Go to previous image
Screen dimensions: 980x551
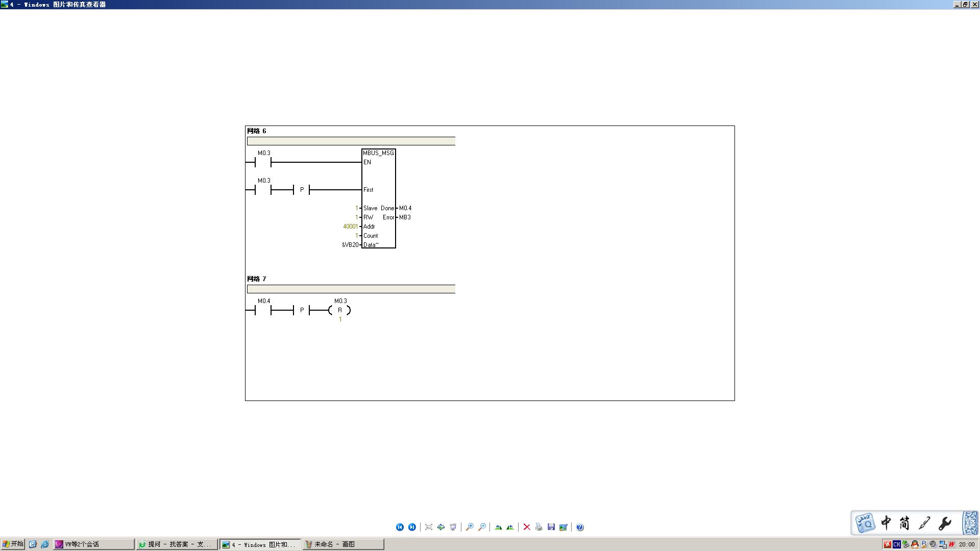pyautogui.click(x=400, y=527)
